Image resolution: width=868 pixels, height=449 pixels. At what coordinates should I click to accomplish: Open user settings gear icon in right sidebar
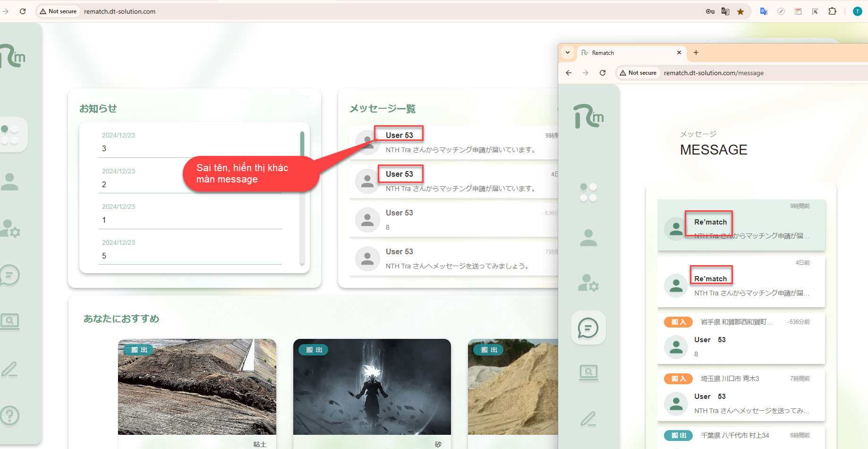pos(588,283)
